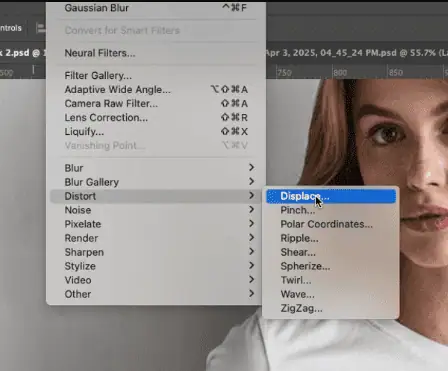Image resolution: width=448 pixels, height=371 pixels.
Task: Choose Lens Correction filter
Action: coord(156,118)
